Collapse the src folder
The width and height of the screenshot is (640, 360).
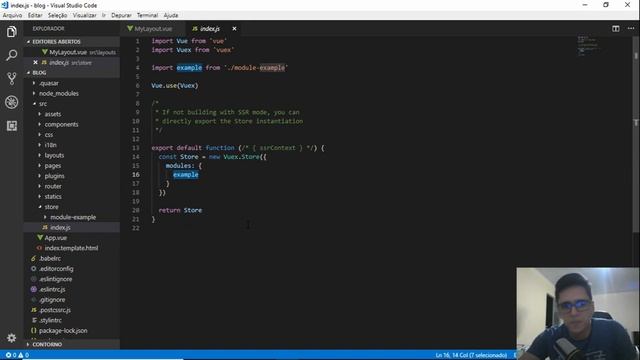tap(72, 104)
